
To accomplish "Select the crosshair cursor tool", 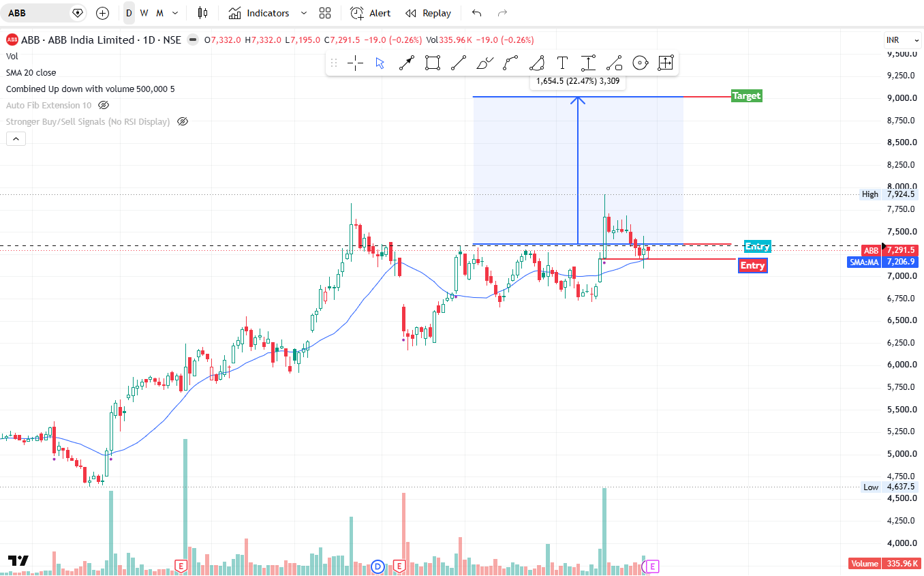I will [355, 63].
